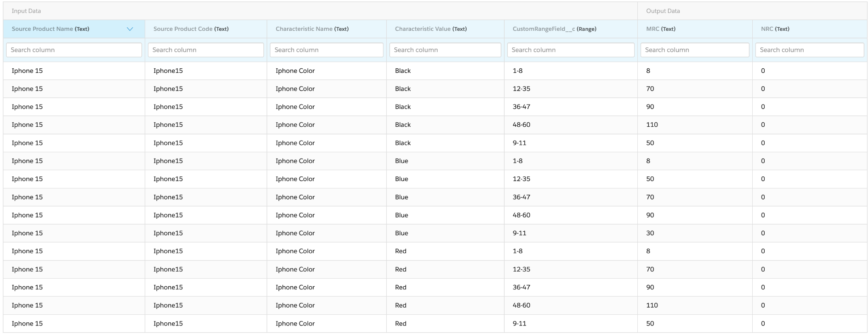The width and height of the screenshot is (868, 334).
Task: Select NRC value 0 in the Blue 12-35 row
Action: pos(810,179)
